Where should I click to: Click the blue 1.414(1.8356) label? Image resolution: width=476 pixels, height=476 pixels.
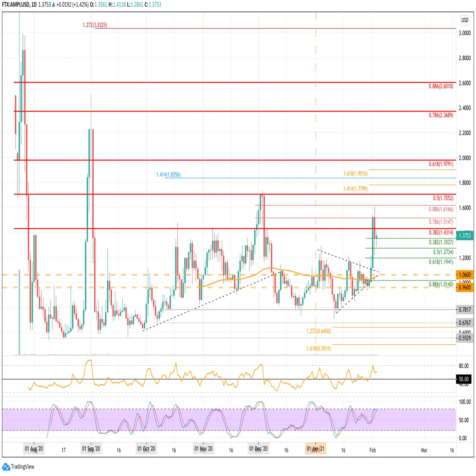coord(168,175)
